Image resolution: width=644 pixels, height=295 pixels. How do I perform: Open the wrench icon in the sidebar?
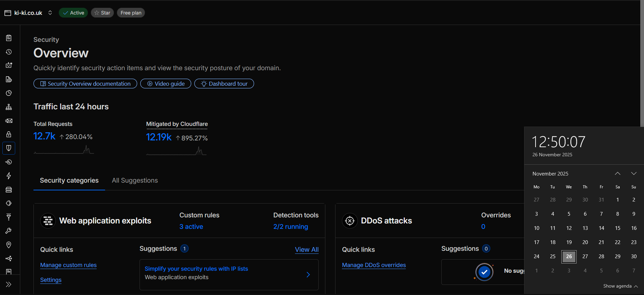coord(9,231)
